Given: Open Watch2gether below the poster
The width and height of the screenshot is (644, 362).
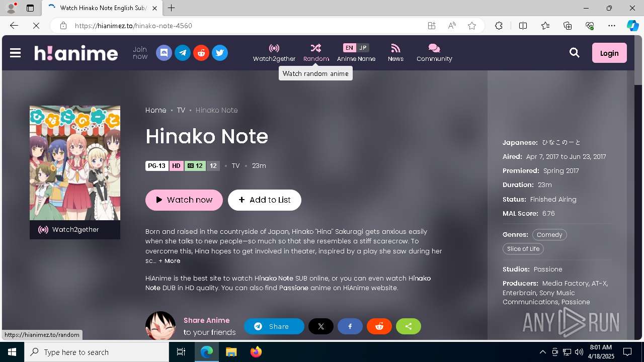Looking at the screenshot, I should [75, 230].
